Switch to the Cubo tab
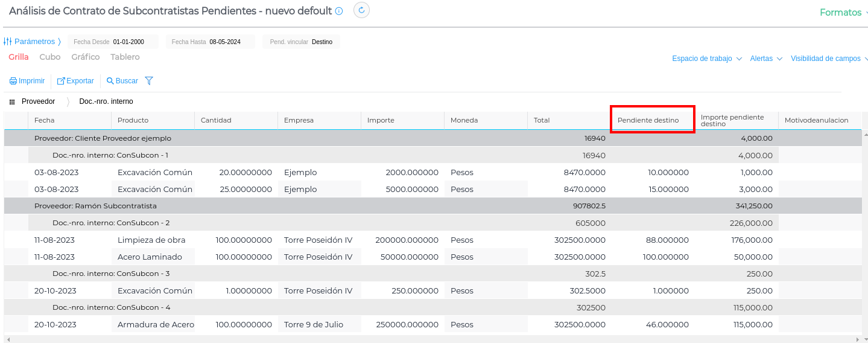The height and width of the screenshot is (343, 868). [x=50, y=57]
